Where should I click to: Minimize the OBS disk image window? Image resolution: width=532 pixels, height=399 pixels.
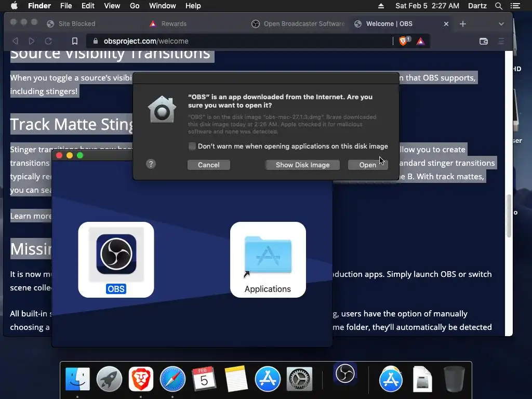70,155
